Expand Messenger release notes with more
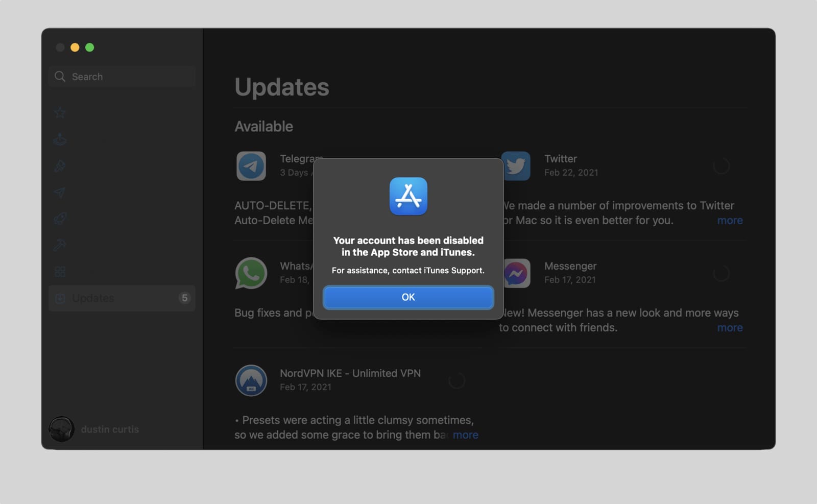 (x=730, y=328)
